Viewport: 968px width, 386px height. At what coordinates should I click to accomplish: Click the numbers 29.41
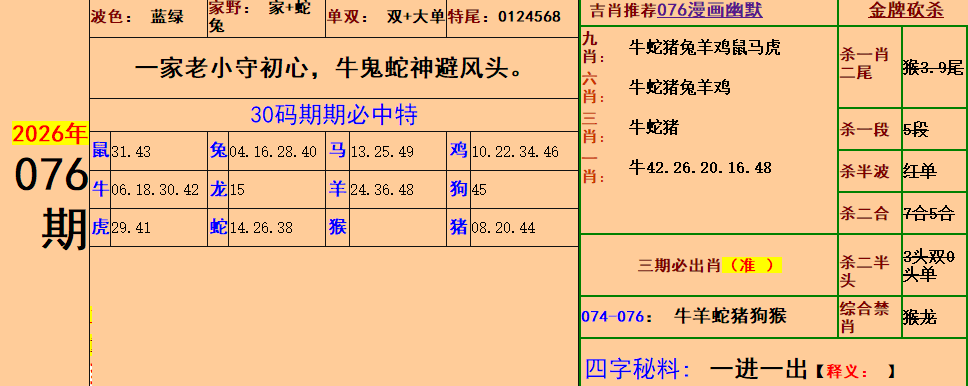point(131,229)
